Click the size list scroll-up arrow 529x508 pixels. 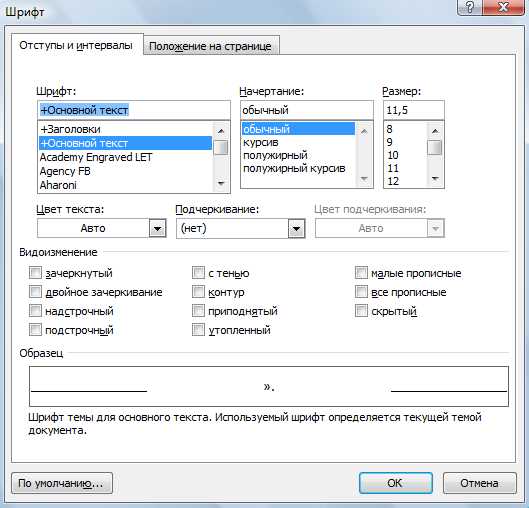435,131
